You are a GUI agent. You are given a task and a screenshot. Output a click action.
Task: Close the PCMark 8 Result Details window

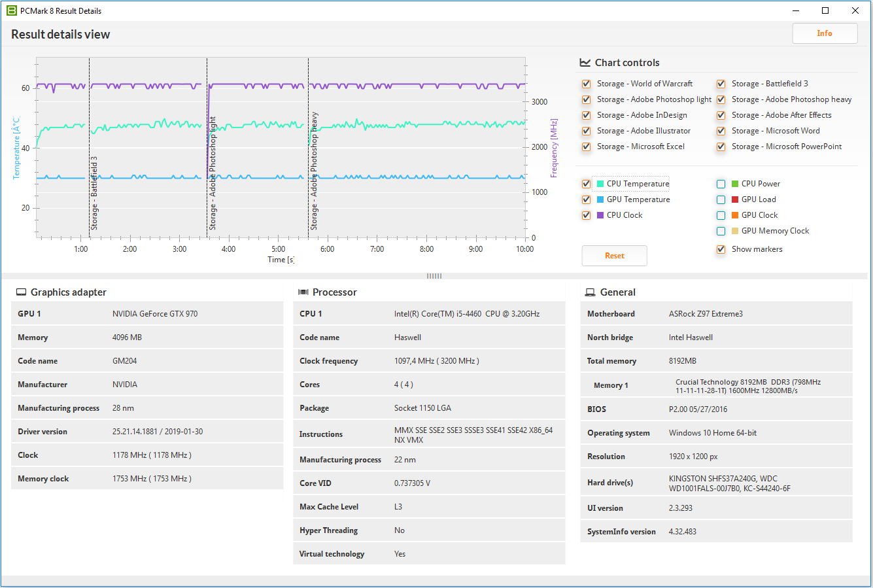coord(855,10)
